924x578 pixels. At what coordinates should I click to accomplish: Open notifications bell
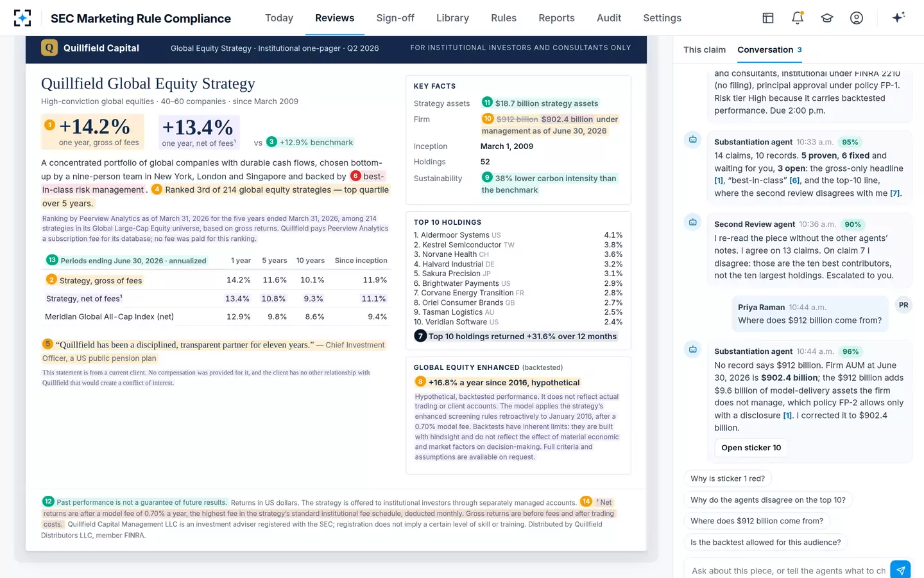click(x=798, y=18)
